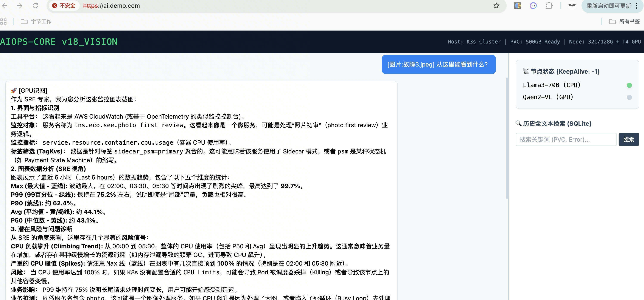Click the 不安全 site security badge
This screenshot has width=644, height=300.
pyautogui.click(x=64, y=6)
